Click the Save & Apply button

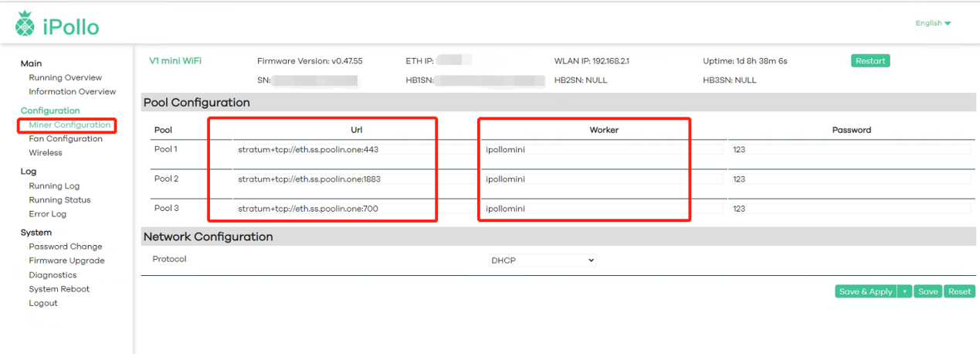[865, 291]
